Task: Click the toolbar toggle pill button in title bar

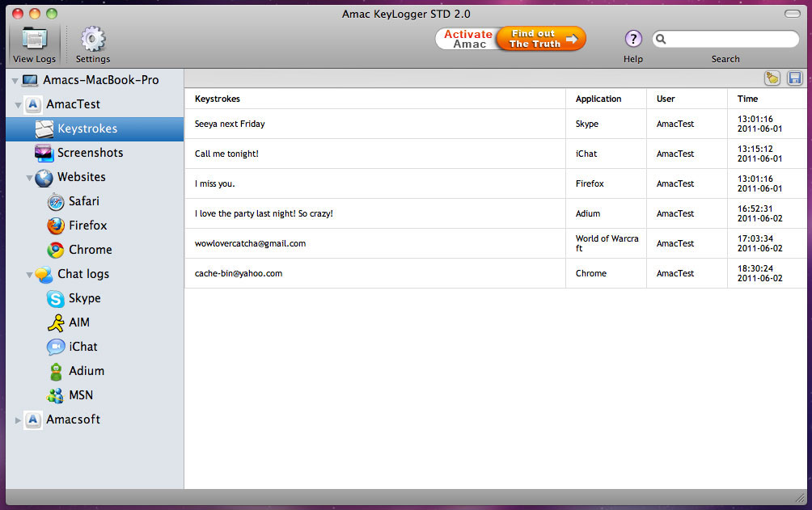Action: pos(793,14)
